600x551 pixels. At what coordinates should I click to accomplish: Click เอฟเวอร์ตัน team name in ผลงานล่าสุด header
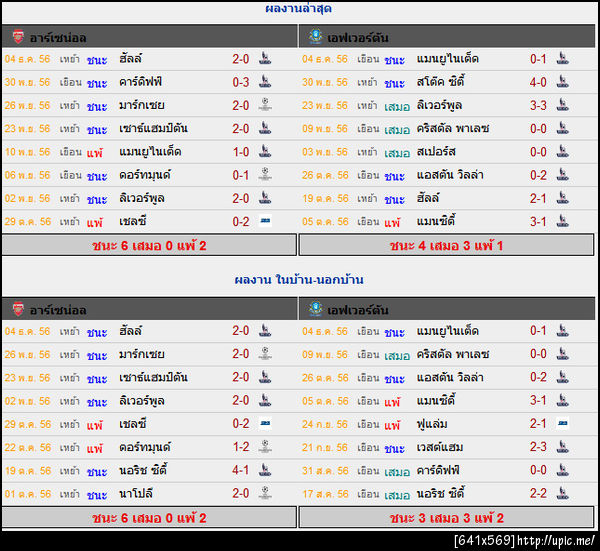[x=358, y=38]
